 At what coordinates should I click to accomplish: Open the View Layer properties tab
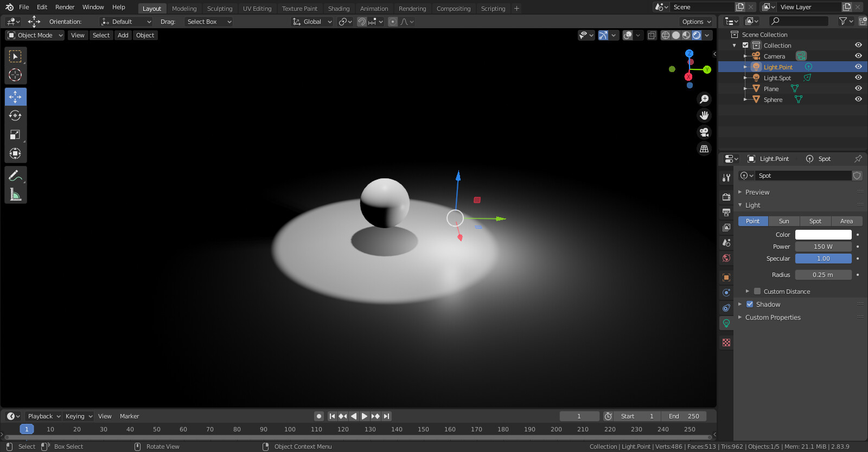726,228
